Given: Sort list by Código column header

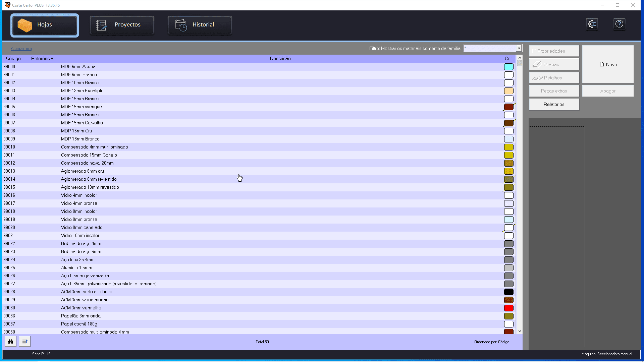Looking at the screenshot, I should coord(14,58).
